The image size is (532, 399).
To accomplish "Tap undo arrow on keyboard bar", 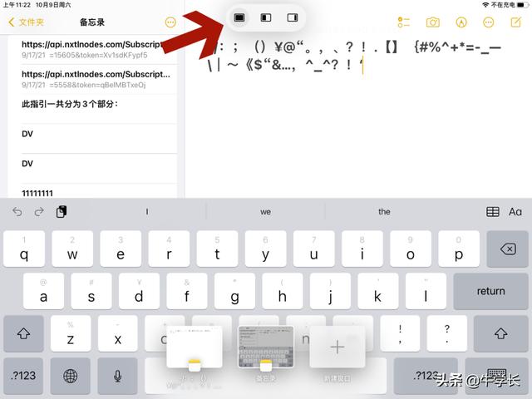I will [x=17, y=212].
